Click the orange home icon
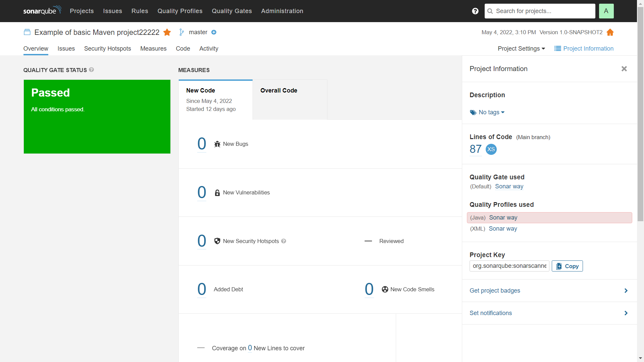This screenshot has width=644, height=362. 610,32
